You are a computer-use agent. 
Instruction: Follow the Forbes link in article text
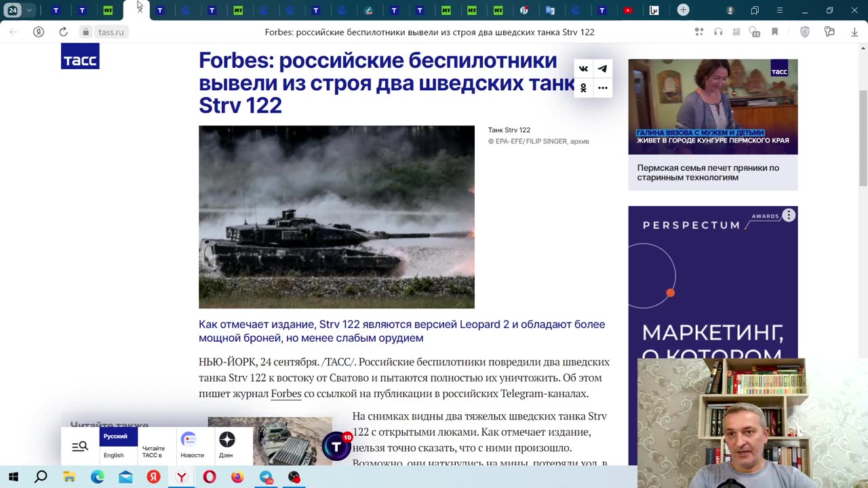pyautogui.click(x=285, y=393)
